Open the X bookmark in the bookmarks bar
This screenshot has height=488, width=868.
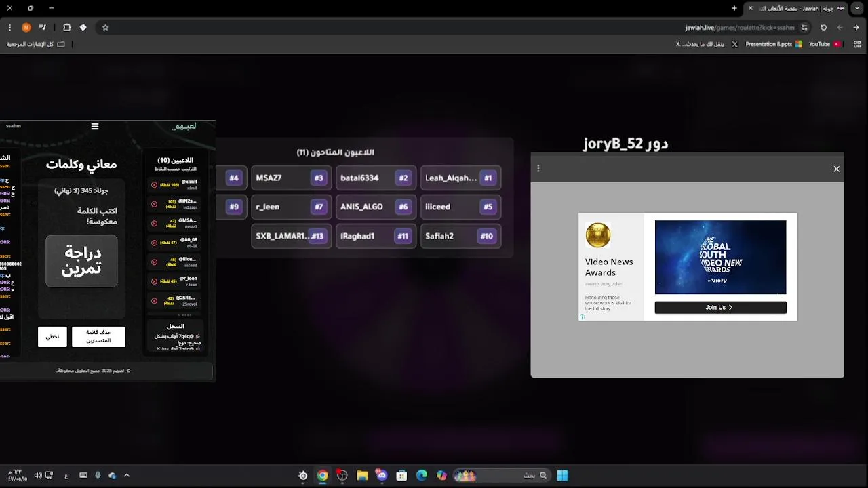707,44
